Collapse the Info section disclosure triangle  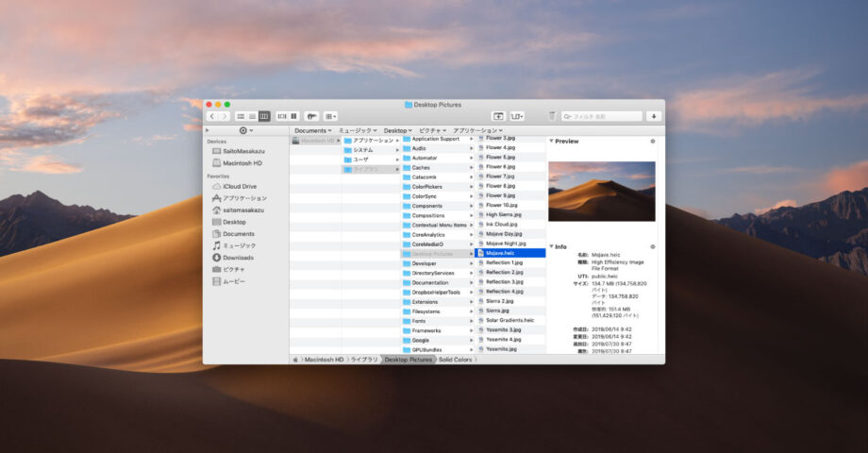(x=551, y=246)
